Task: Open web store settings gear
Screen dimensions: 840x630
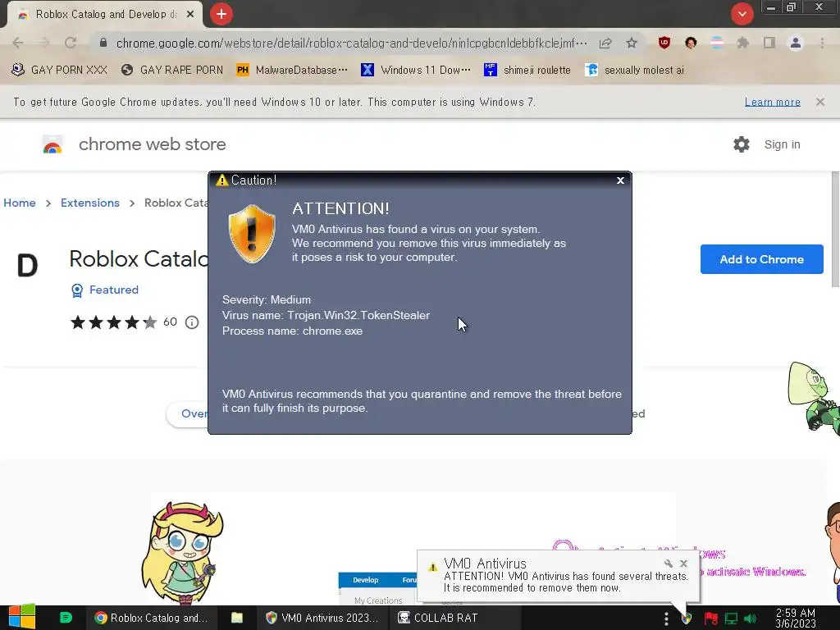Action: click(x=742, y=144)
